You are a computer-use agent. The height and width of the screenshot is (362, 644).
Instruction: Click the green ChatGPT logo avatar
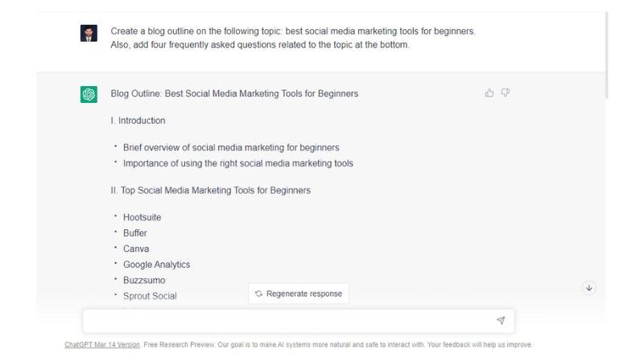point(89,94)
